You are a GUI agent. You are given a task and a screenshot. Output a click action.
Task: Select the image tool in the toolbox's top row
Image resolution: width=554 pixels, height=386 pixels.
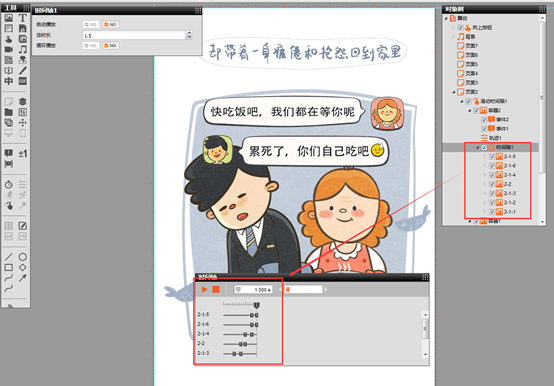tap(9, 18)
